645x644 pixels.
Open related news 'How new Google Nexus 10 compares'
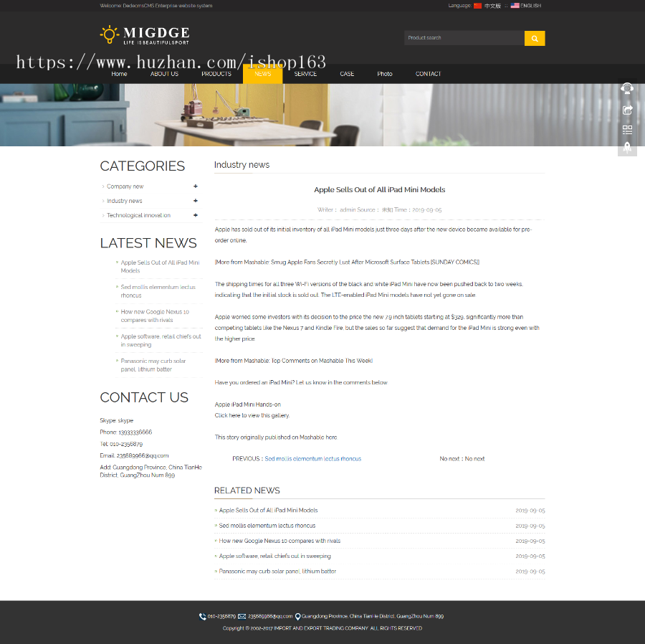pyautogui.click(x=279, y=541)
